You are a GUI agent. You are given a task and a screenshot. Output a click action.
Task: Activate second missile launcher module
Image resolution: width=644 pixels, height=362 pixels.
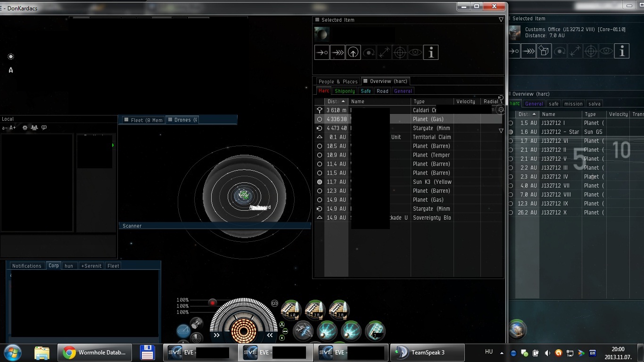(x=315, y=310)
